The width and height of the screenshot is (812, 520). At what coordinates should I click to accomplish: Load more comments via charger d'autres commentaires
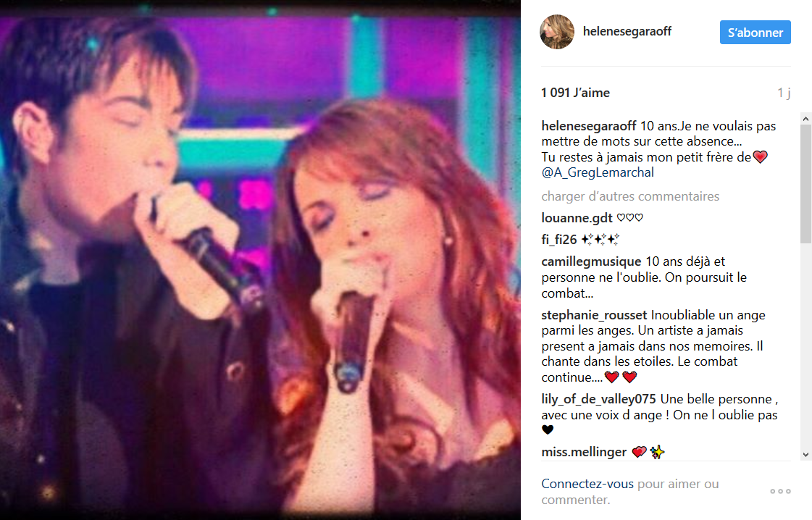tap(630, 196)
